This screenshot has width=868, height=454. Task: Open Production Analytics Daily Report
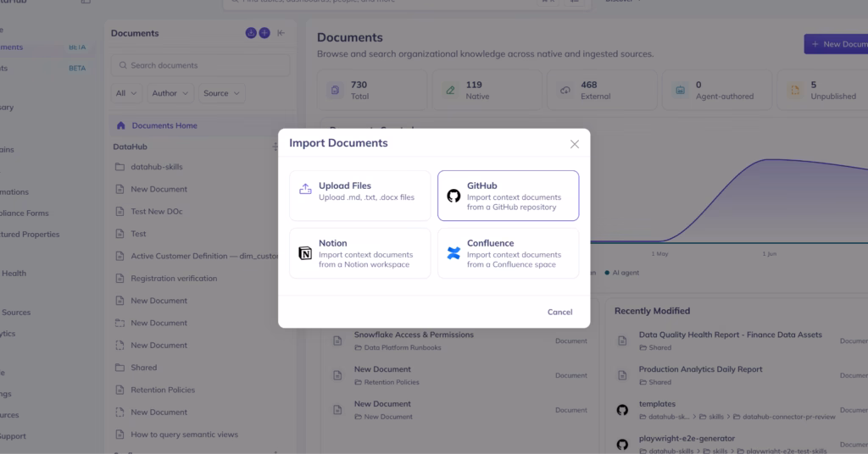700,369
